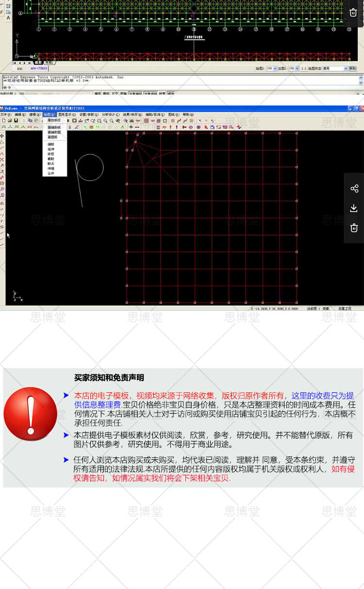The image size is (364, 589).
Task: Click the Save floppy disk icon
Action: pos(16,120)
